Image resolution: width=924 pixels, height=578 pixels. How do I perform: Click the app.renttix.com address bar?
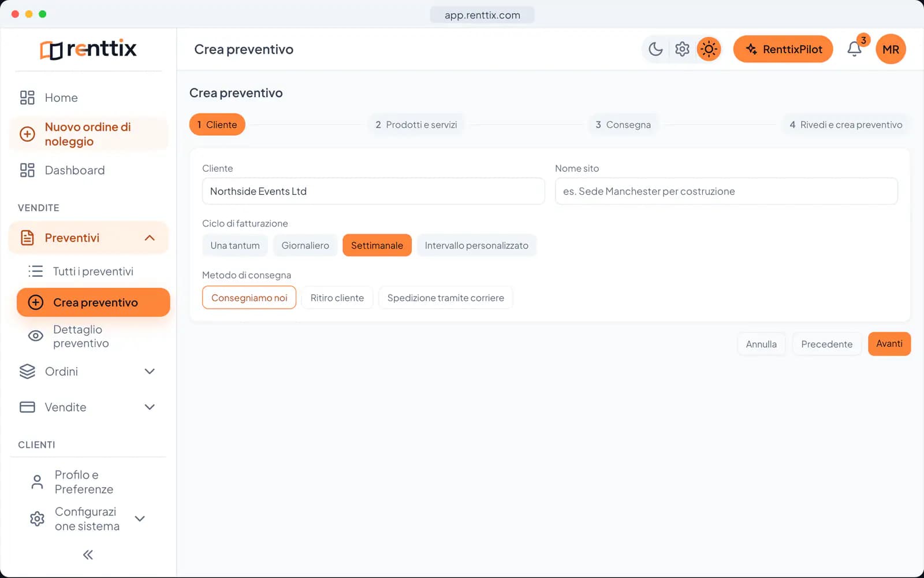[x=482, y=15]
